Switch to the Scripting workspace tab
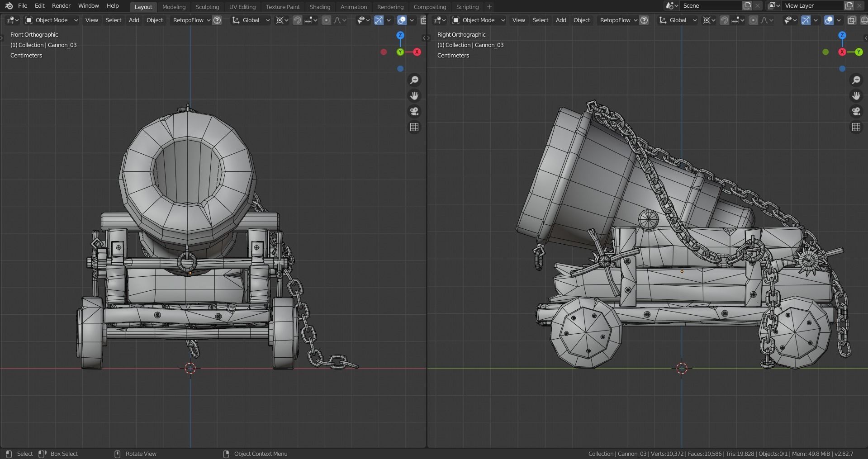Viewport: 868px width, 459px height. click(x=467, y=7)
